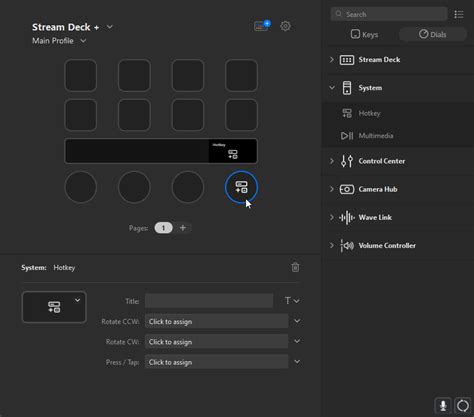Click the search magnifier icon

tap(339, 14)
